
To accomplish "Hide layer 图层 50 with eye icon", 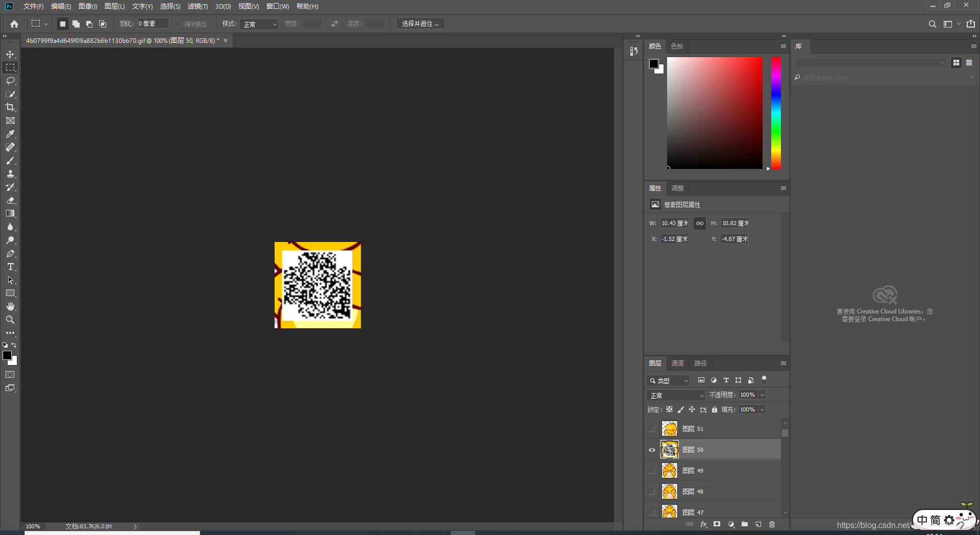I will 652,450.
